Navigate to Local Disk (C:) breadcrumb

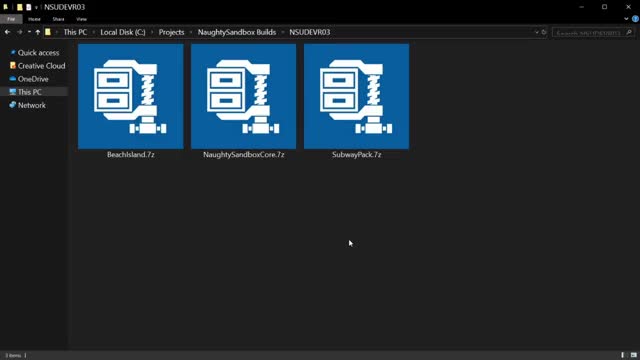coord(123,32)
